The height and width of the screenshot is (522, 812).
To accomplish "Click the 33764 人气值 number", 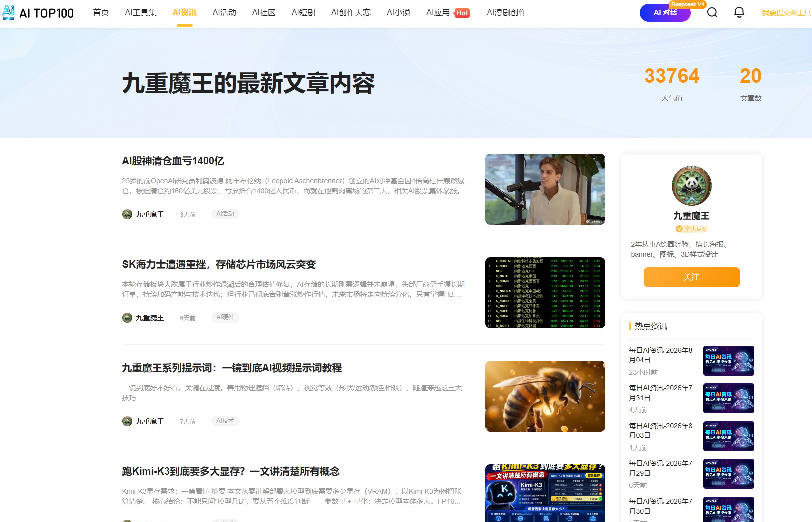I will point(672,76).
